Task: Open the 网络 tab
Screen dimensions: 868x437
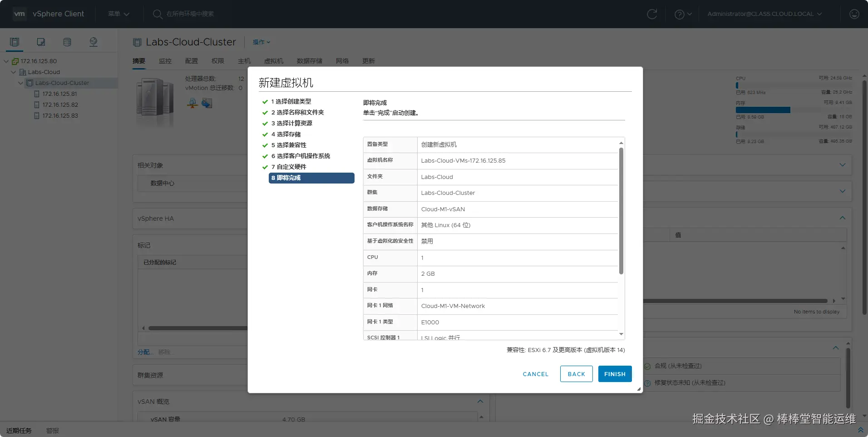Action: click(x=342, y=61)
